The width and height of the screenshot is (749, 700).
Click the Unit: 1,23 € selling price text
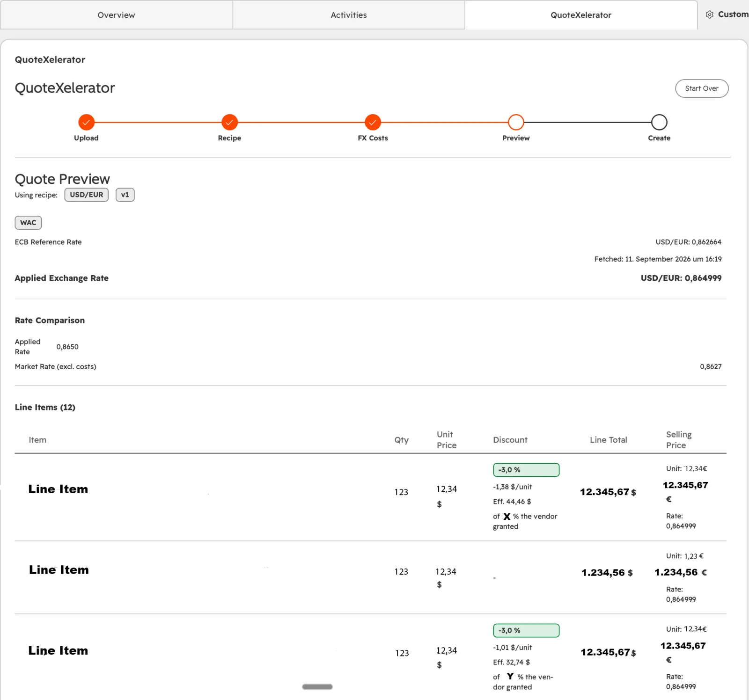[x=685, y=556]
